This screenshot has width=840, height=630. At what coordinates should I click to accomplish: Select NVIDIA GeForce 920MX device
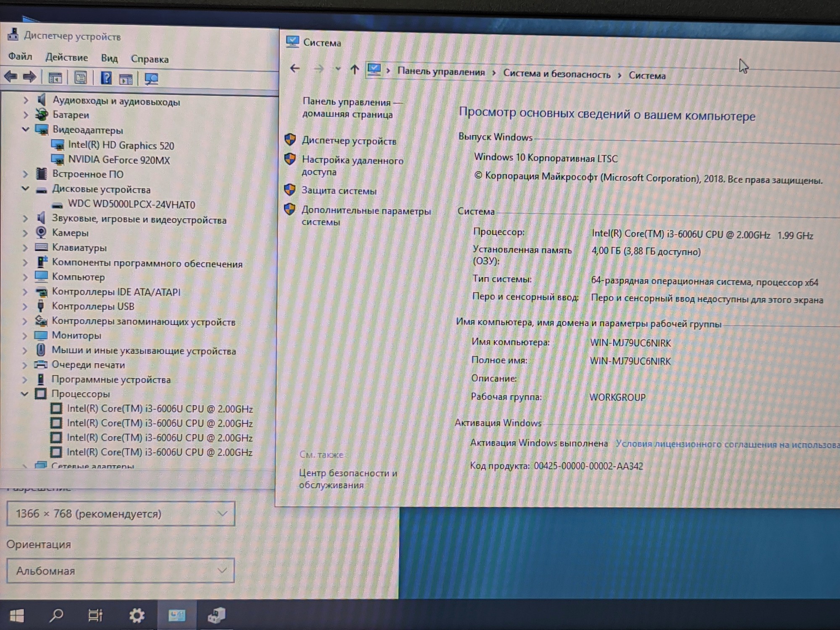pos(119,160)
